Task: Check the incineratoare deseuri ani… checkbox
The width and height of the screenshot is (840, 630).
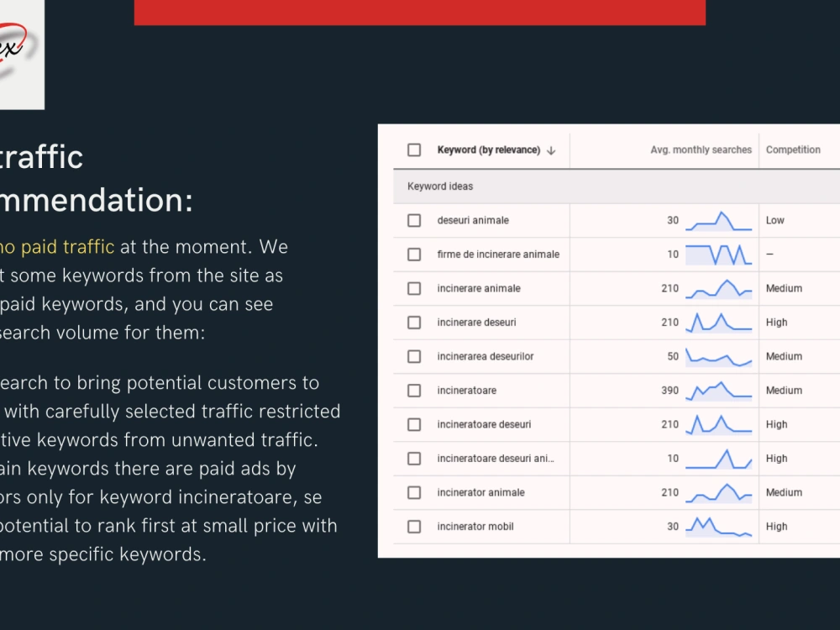Action: pos(414,459)
